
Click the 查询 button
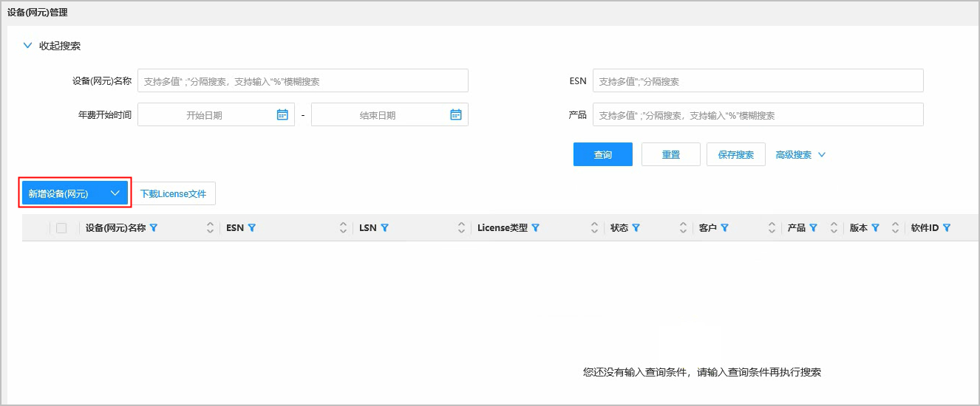(602, 155)
